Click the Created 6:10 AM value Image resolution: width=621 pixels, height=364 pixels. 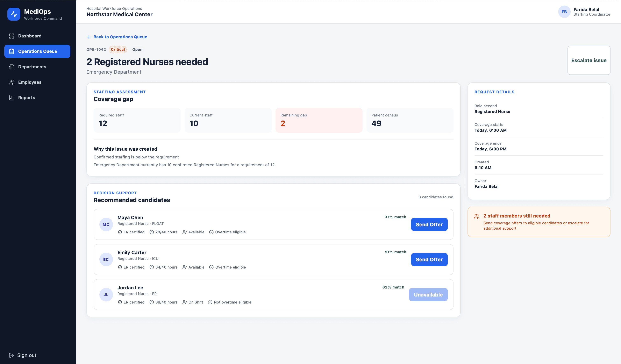tap(483, 168)
